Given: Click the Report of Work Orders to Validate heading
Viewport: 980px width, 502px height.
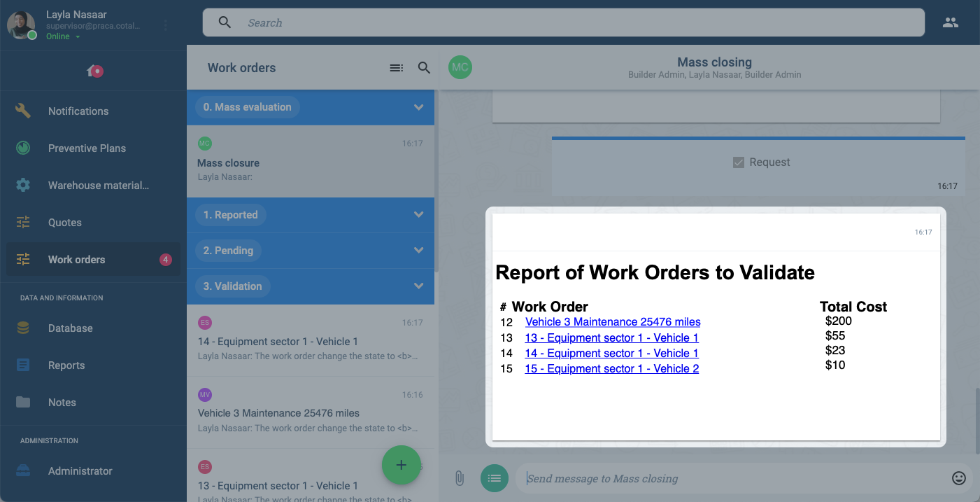Looking at the screenshot, I should [x=655, y=272].
